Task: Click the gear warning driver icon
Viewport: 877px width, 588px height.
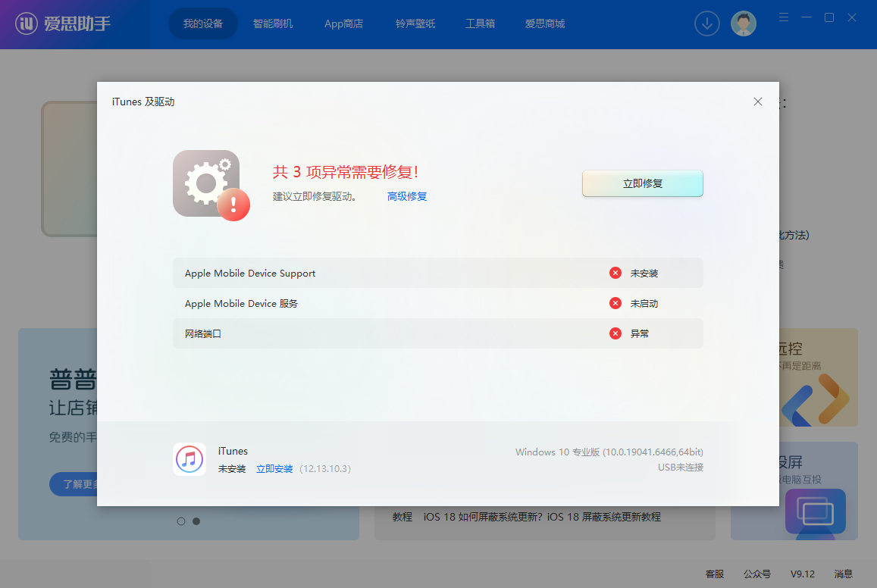Action: (x=211, y=185)
